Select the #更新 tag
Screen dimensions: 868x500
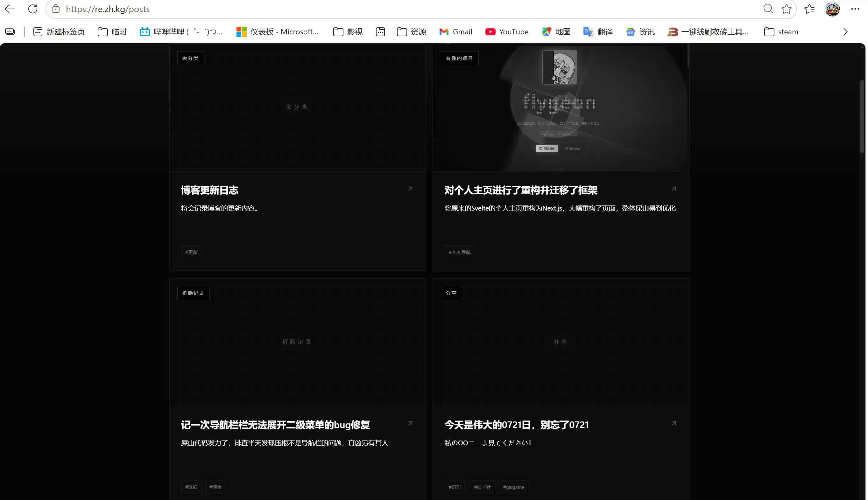pos(191,253)
